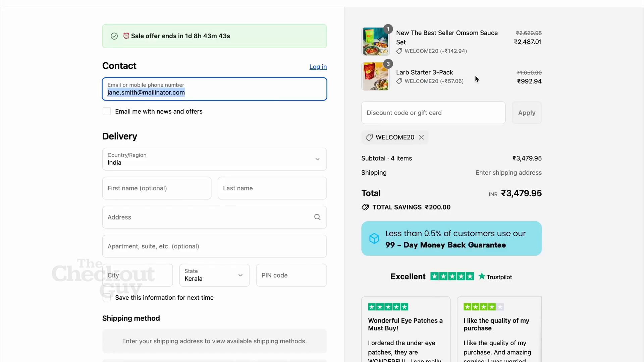Click the Subtotal · 4 items label
The image size is (644, 362).
[387, 159]
